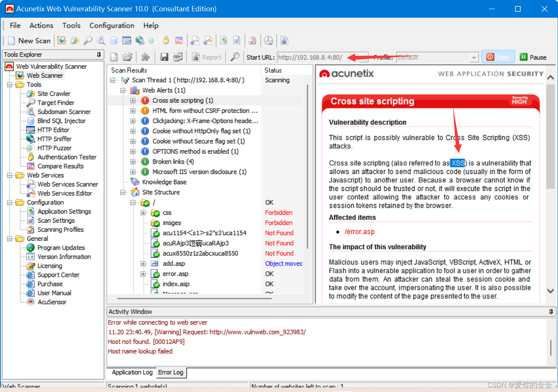Viewport: 558px width, 392px height.
Task: Open HTTP Editor toolbar icon
Action: click(x=127, y=40)
